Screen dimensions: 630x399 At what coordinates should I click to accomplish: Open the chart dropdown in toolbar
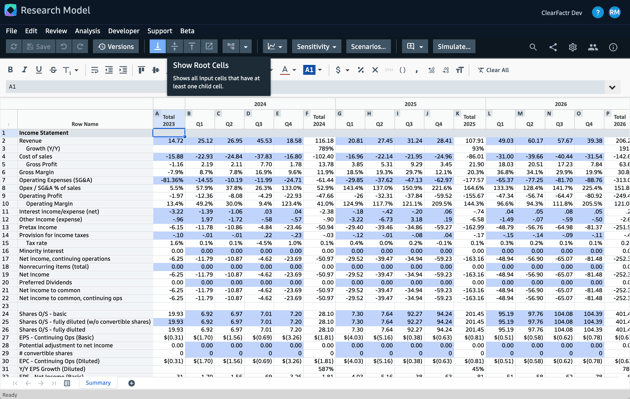coord(275,47)
